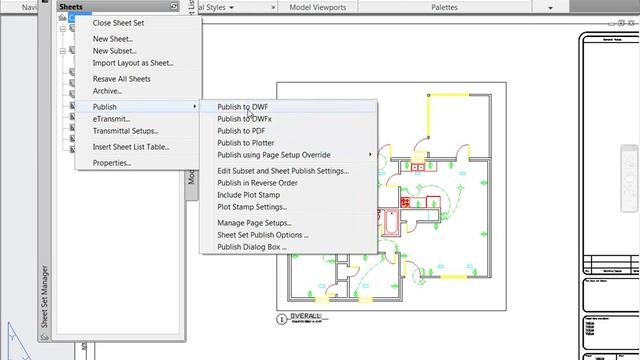Open the Visual Styles panel dropdown arrow
The height and width of the screenshot is (360, 640).
point(231,7)
